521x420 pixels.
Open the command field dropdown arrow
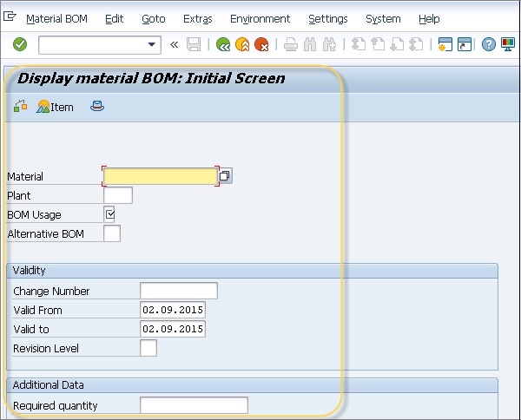point(151,44)
